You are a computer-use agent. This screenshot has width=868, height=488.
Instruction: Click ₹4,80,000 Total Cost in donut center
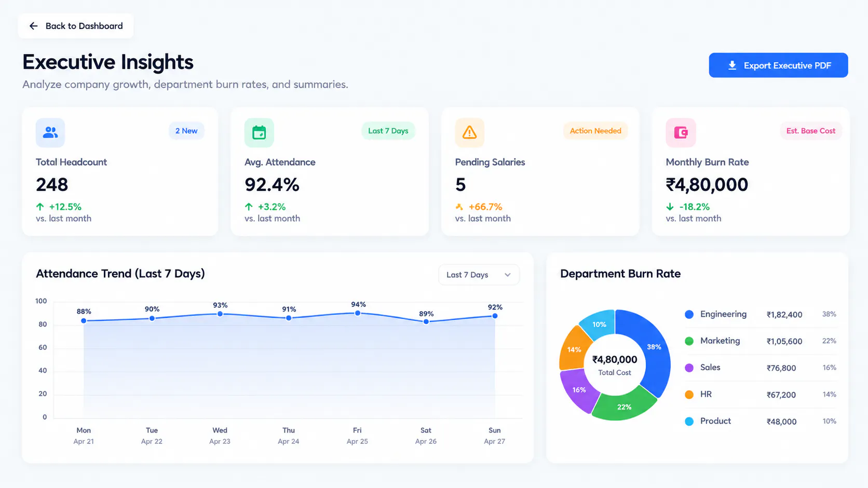tap(615, 360)
